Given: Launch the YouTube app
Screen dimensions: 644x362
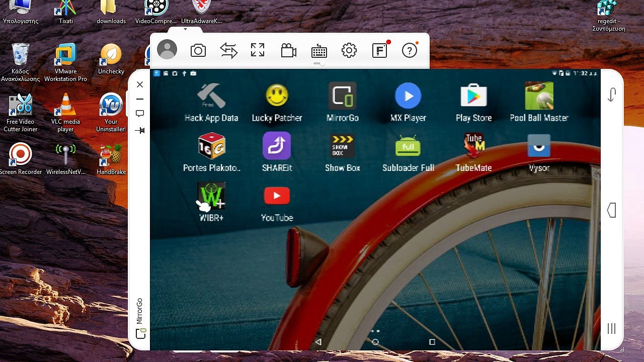Looking at the screenshot, I should (277, 202).
